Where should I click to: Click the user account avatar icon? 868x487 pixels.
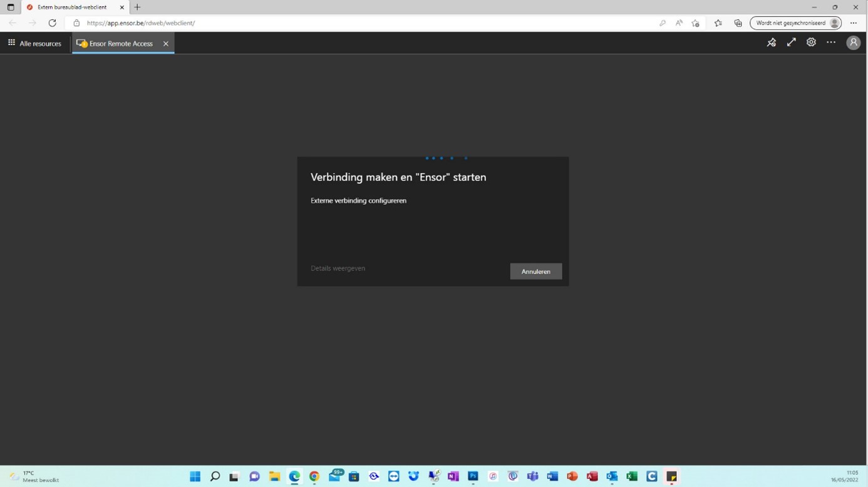(853, 43)
